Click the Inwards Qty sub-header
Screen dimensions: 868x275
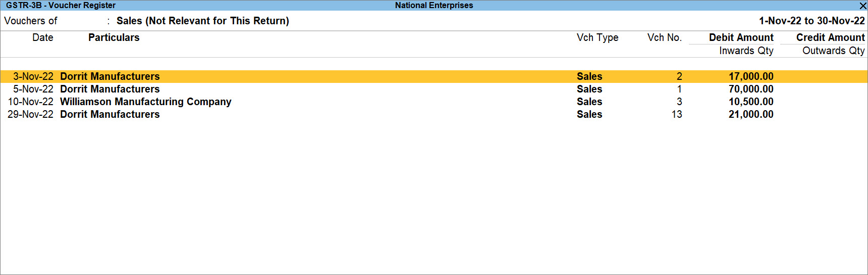point(746,51)
